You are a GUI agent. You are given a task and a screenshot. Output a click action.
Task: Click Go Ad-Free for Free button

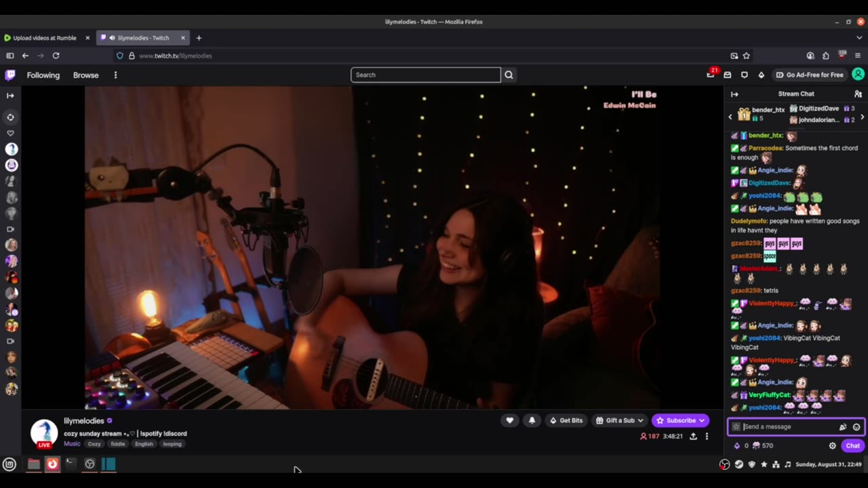(x=810, y=75)
